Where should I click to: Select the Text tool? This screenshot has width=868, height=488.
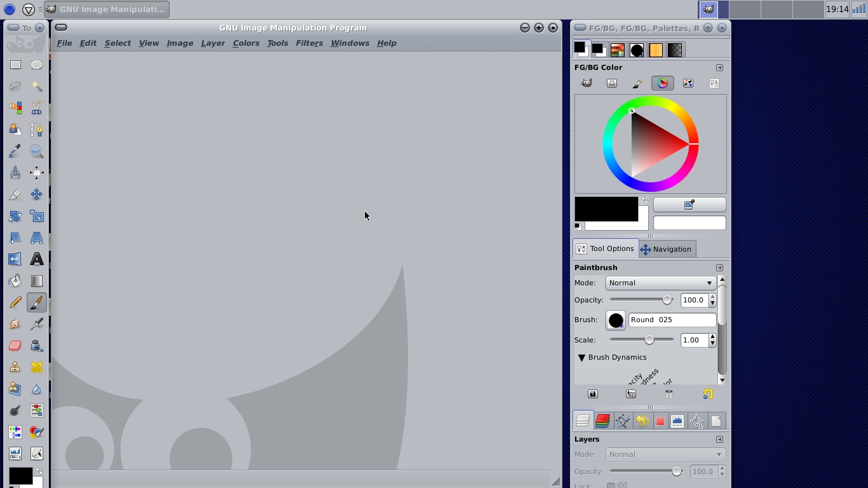tap(37, 259)
